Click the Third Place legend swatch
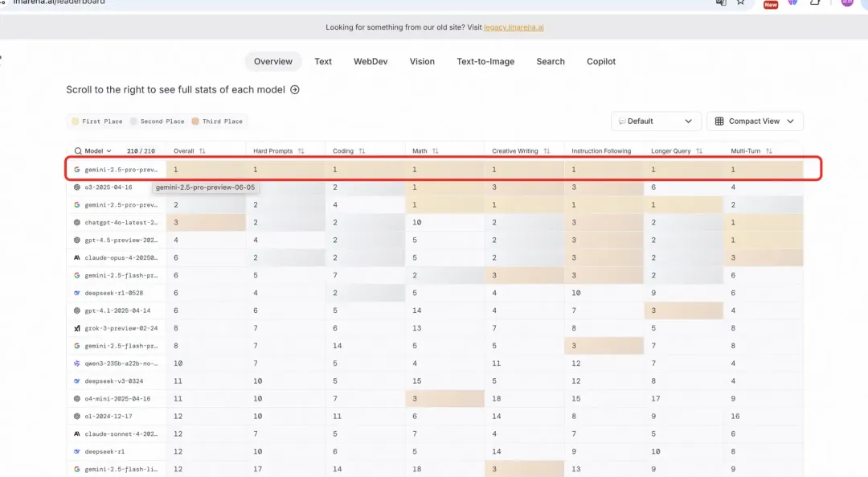The width and height of the screenshot is (868, 477). pyautogui.click(x=195, y=121)
